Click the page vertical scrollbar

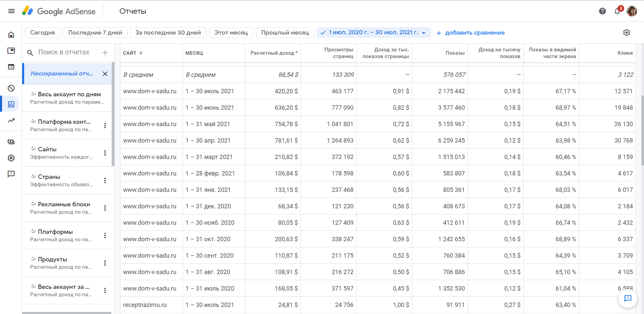[x=642, y=131]
